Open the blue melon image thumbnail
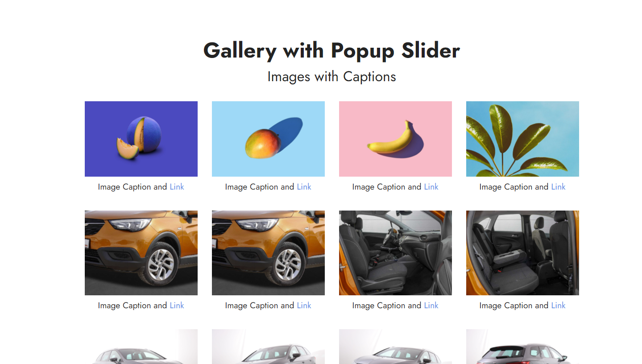Screen dimensions: 642x364 click(141, 139)
